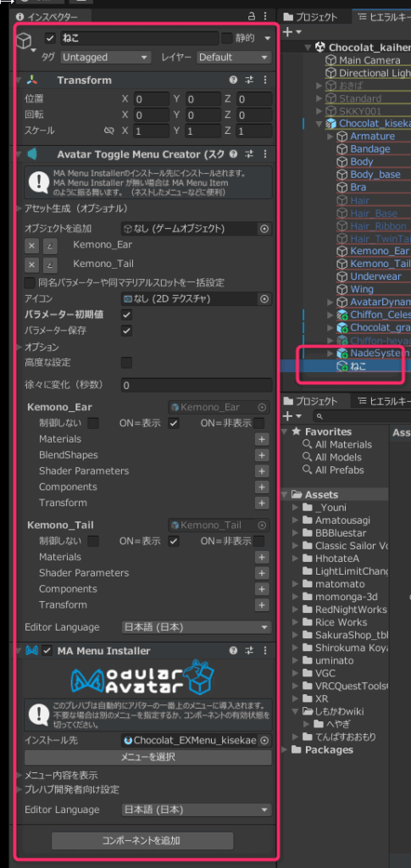Screen dimensions: 411x868
Task: Select Main Camera in hierarchy
Action: [369, 60]
